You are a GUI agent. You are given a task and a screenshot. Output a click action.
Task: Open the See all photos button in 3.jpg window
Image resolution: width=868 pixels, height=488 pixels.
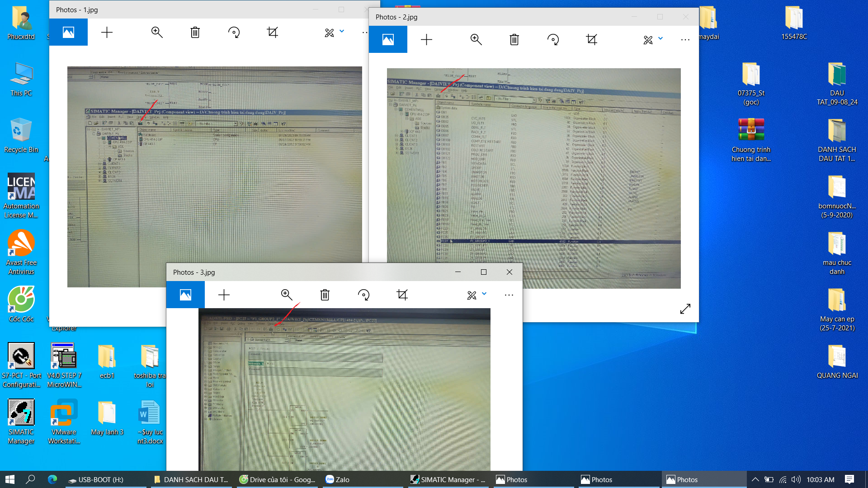(185, 295)
